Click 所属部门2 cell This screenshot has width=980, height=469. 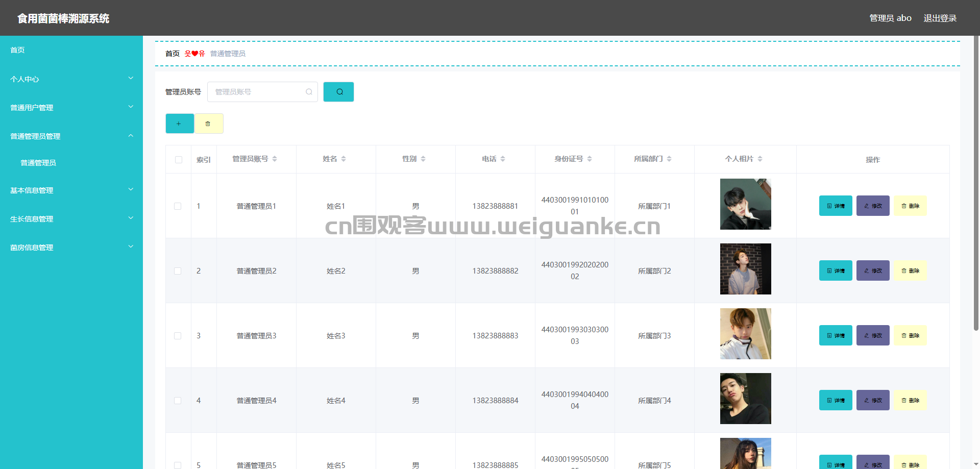654,271
